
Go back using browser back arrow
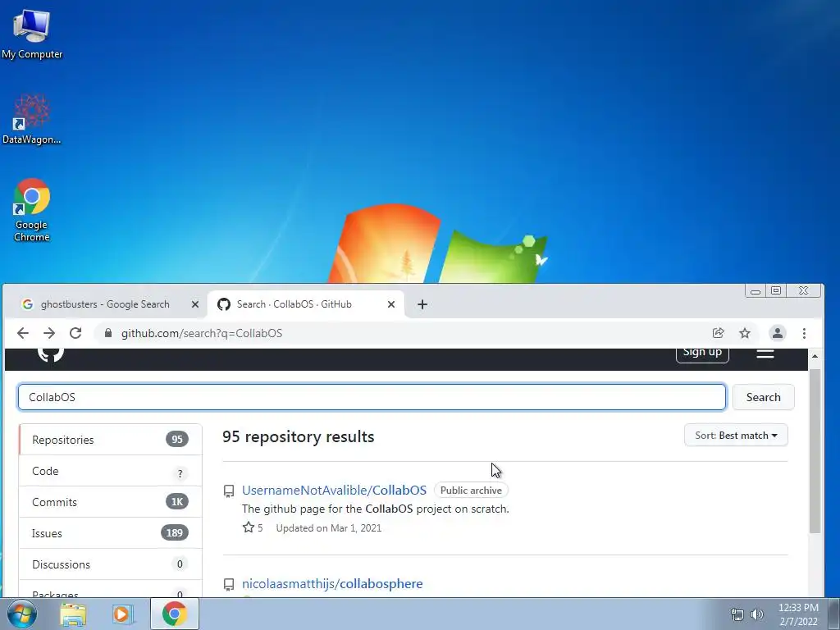(x=22, y=333)
